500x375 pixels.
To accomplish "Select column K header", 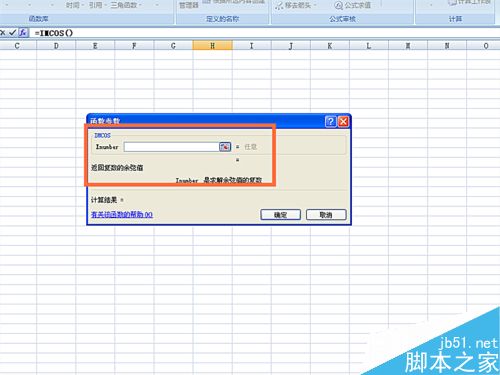I will point(330,46).
